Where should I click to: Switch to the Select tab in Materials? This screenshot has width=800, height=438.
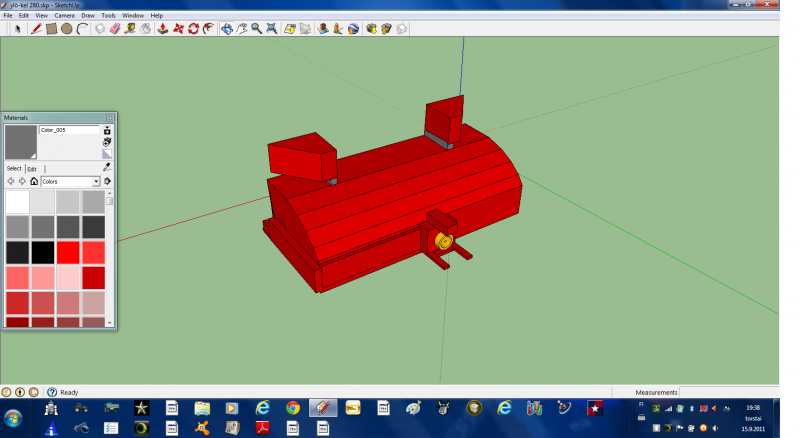click(14, 168)
